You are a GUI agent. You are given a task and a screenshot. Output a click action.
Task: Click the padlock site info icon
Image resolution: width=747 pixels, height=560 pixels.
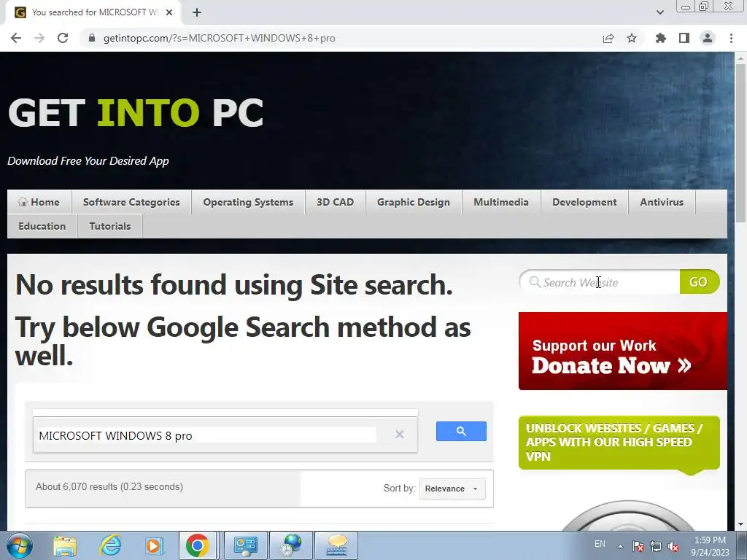pyautogui.click(x=92, y=38)
